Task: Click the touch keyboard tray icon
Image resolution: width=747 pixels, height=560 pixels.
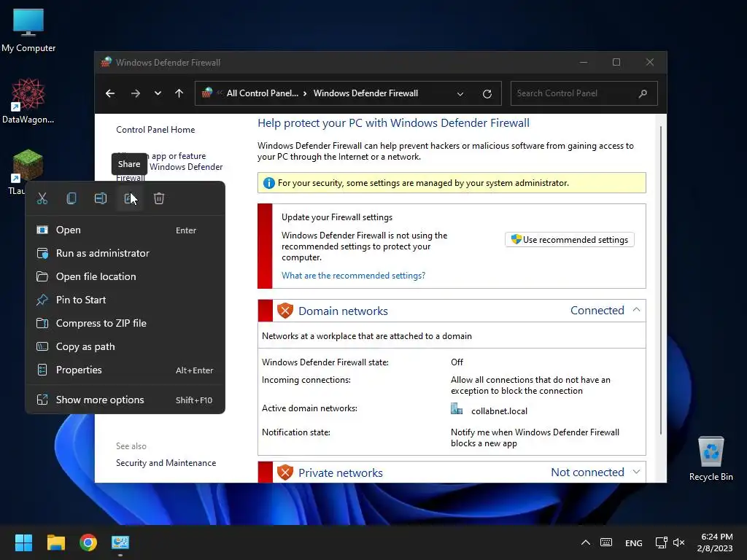Action: (x=606, y=542)
